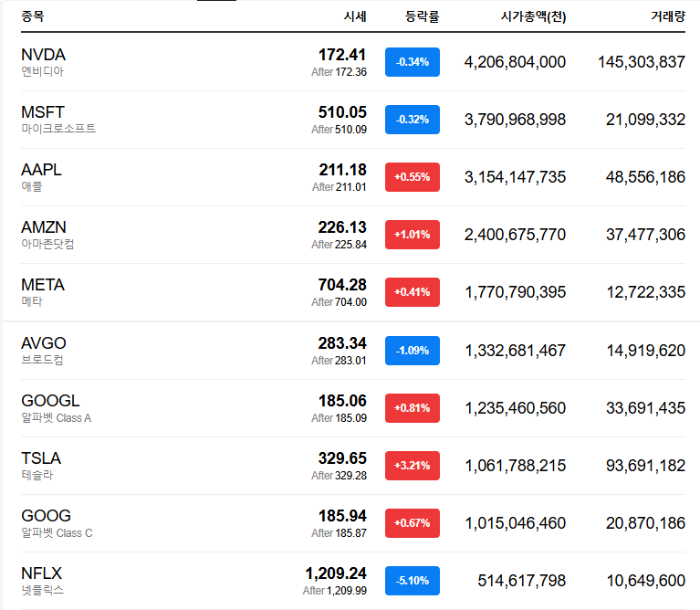
Task: Click market cap 1,770,790,395
Action: click(516, 292)
